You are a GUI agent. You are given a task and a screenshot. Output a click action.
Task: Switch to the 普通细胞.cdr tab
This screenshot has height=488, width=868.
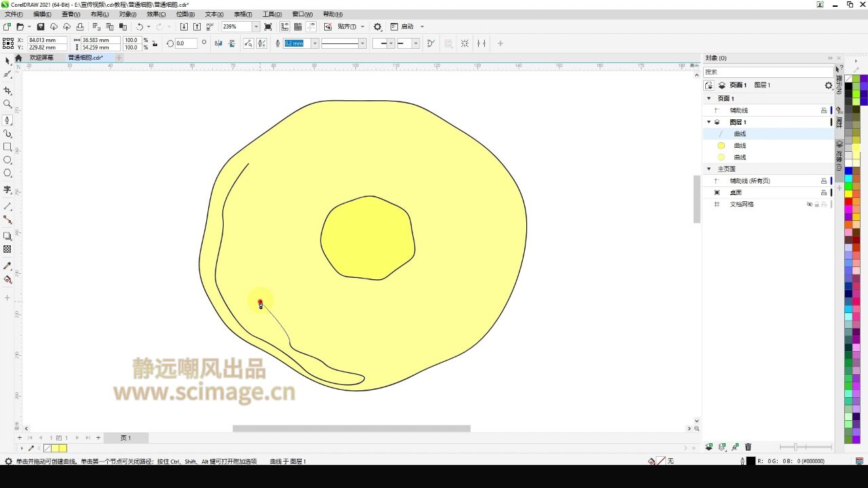pyautogui.click(x=85, y=58)
